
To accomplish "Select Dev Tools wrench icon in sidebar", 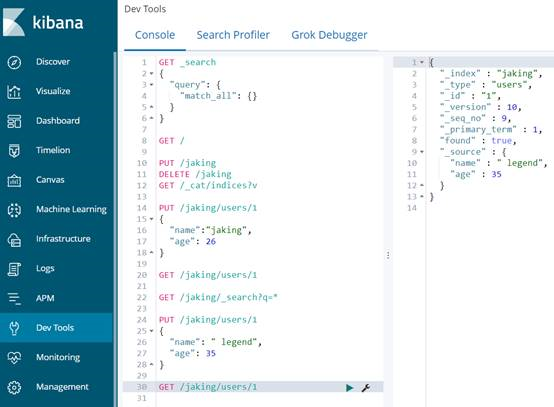I will 14,328.
